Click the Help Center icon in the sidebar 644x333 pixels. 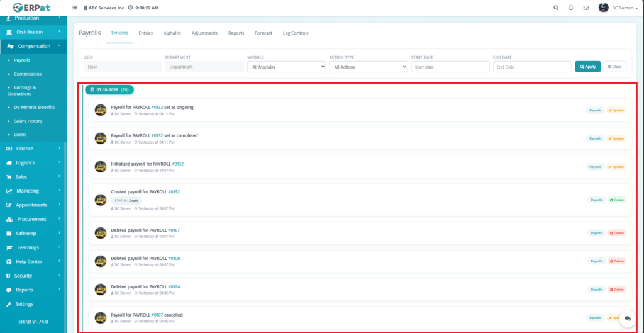(x=9, y=262)
